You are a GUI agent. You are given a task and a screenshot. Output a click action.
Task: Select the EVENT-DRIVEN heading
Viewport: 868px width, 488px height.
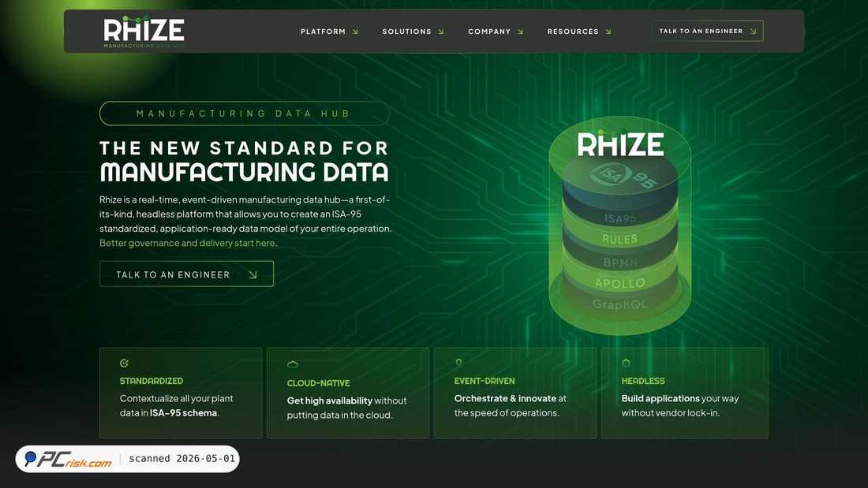485,381
